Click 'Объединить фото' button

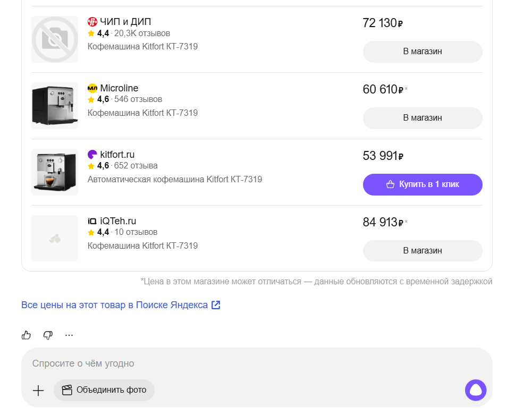(104, 390)
